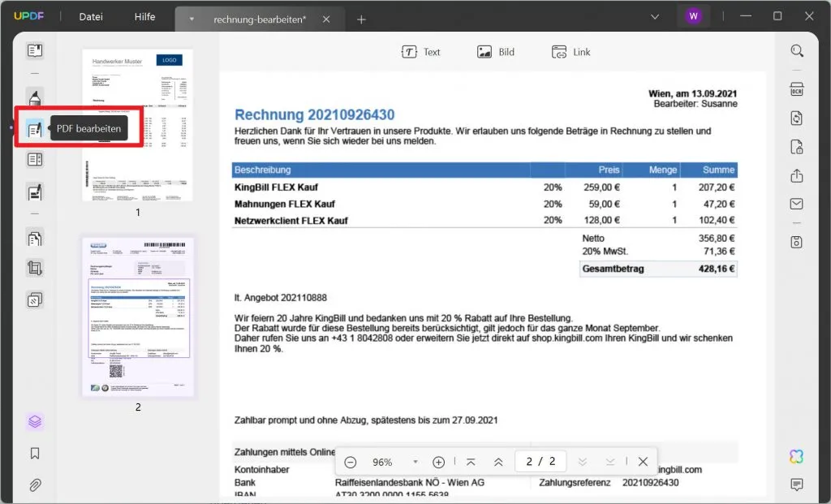The width and height of the screenshot is (831, 504).
Task: Open the attachments paperclip icon
Action: (35, 485)
